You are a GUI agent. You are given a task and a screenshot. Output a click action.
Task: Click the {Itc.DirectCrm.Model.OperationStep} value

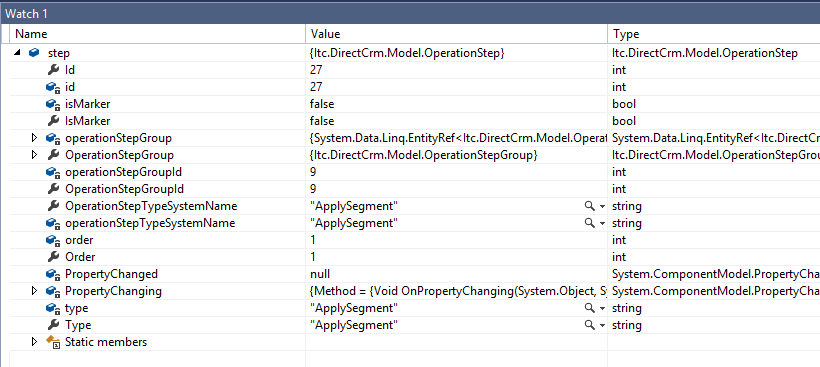click(x=407, y=53)
